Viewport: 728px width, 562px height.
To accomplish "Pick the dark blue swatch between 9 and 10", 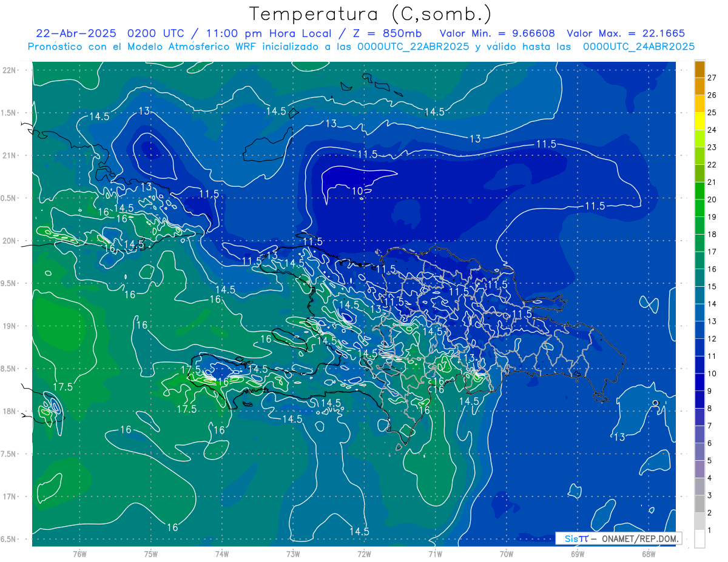I will [699, 382].
